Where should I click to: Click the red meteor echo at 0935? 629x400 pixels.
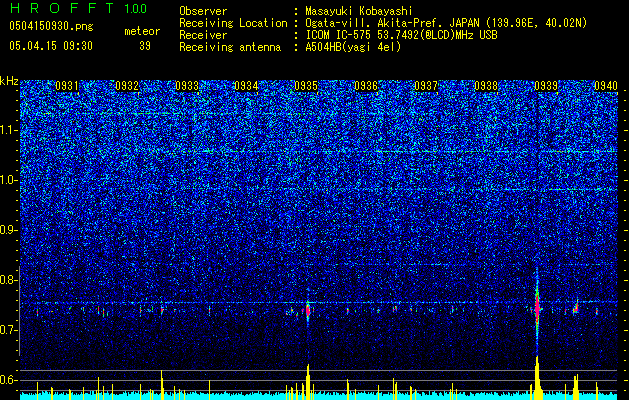pyautogui.click(x=308, y=310)
